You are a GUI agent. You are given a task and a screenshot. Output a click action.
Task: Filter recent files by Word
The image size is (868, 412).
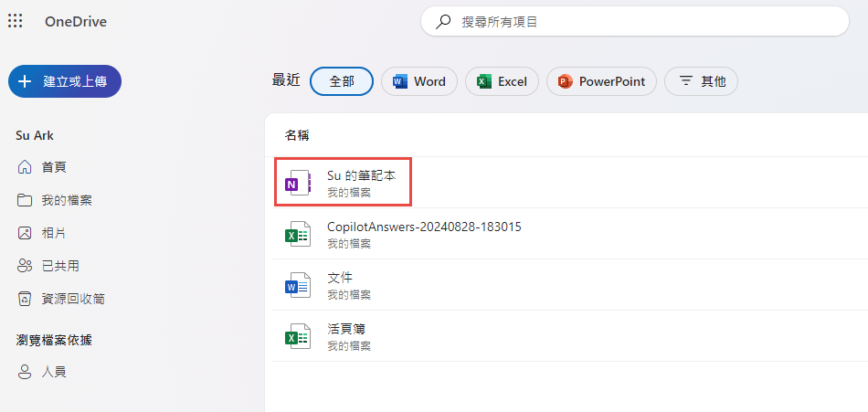pos(419,81)
